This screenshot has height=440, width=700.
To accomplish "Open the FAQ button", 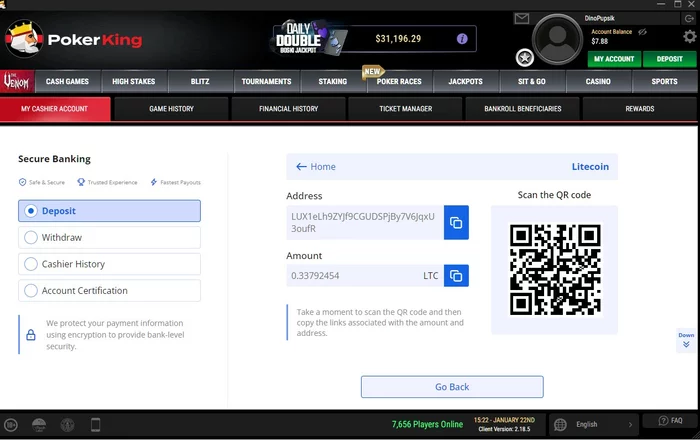I will click(670, 421).
